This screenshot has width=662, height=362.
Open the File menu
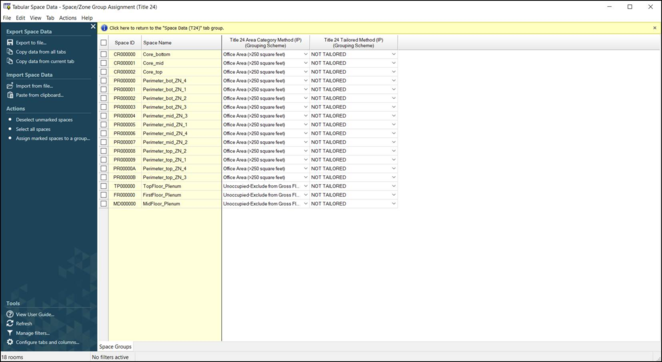coord(7,18)
